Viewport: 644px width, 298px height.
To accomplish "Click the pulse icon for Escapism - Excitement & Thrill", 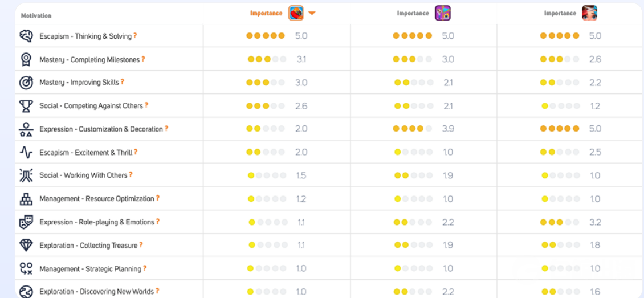I will click(26, 152).
